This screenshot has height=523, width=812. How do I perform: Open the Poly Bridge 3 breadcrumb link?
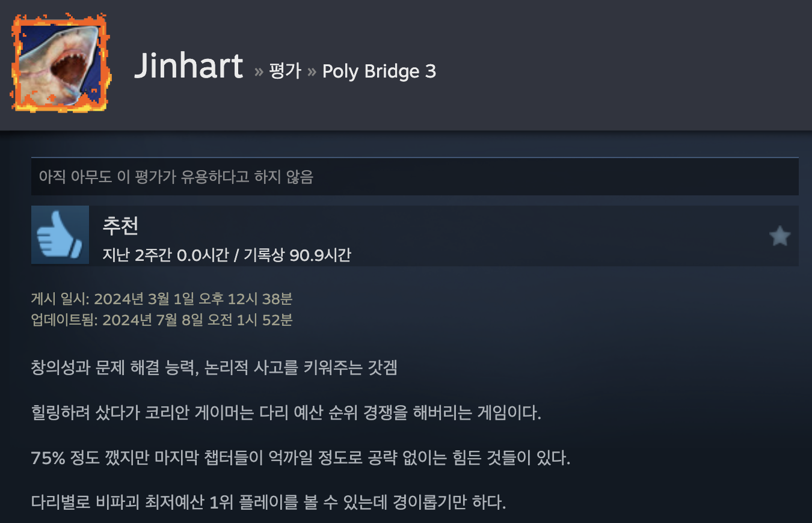pos(379,72)
